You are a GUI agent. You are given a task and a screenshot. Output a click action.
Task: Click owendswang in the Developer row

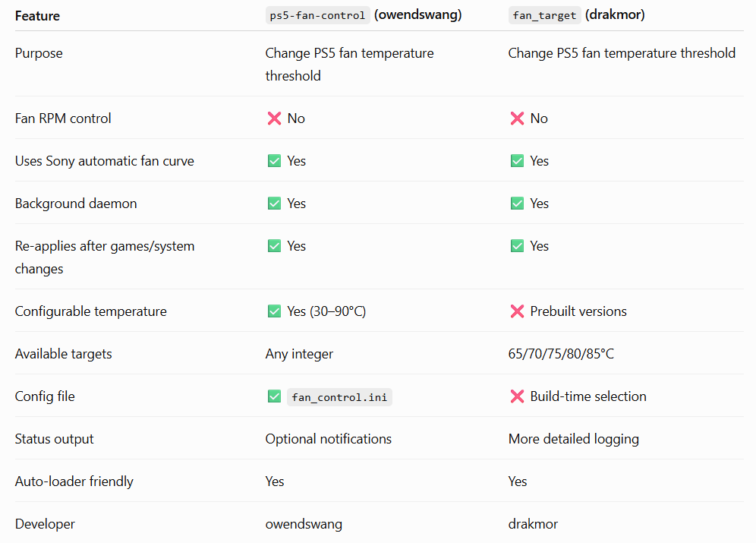[304, 524]
